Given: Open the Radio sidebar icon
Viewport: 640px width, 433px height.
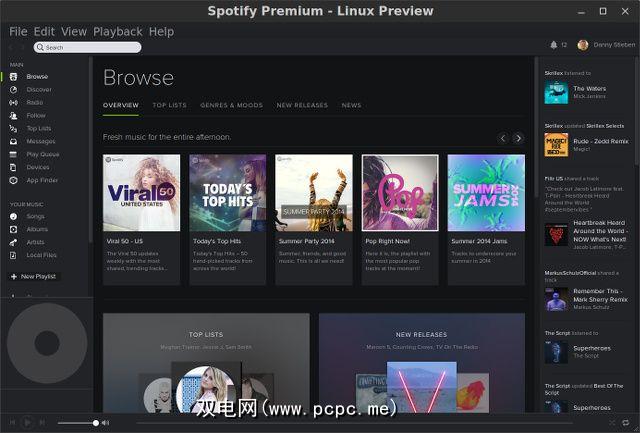Looking at the screenshot, I should [13, 103].
